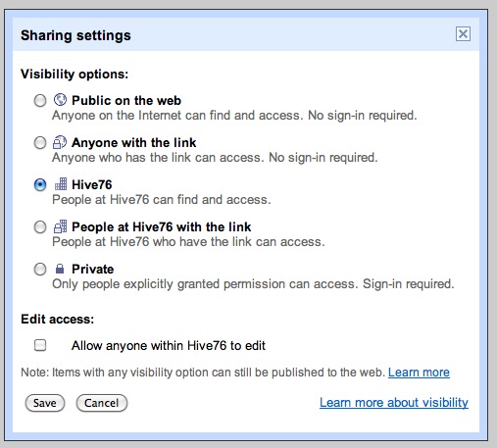Choose the Anyone with the link radio option
The height and width of the screenshot is (448, 497).
(x=40, y=143)
